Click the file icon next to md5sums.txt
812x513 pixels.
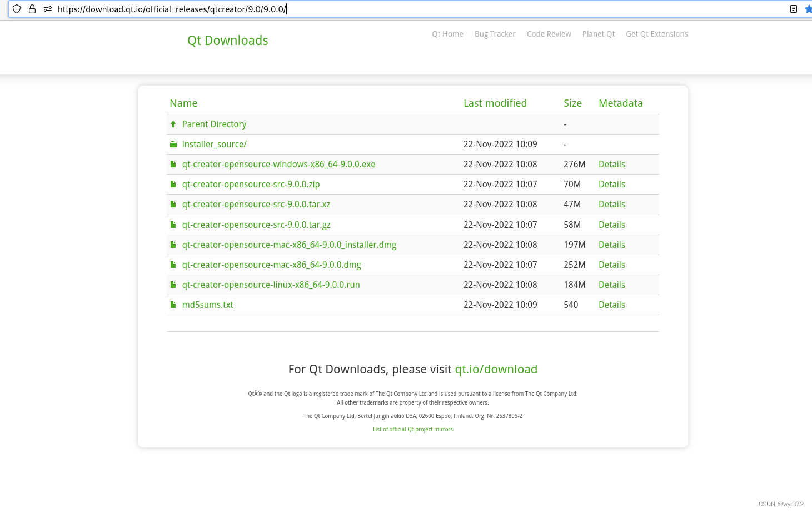click(173, 305)
